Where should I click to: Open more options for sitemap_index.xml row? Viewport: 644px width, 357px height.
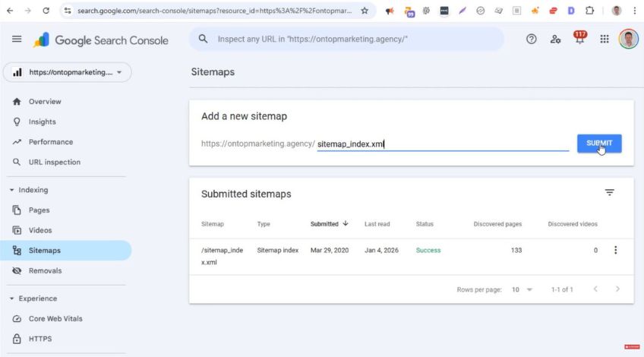pos(615,250)
